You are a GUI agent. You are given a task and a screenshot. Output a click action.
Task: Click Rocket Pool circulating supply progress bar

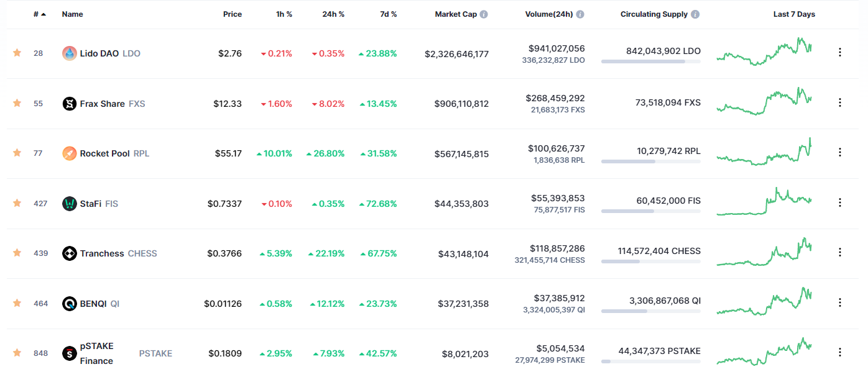click(651, 161)
